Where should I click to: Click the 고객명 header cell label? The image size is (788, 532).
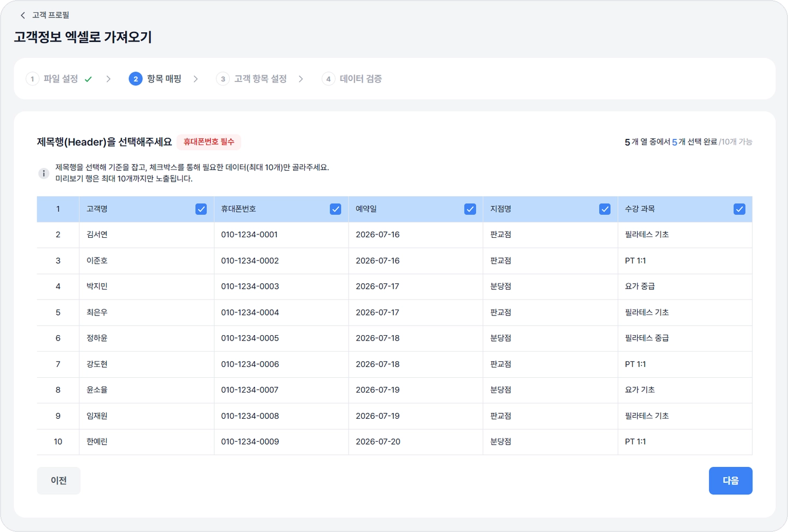tap(97, 209)
